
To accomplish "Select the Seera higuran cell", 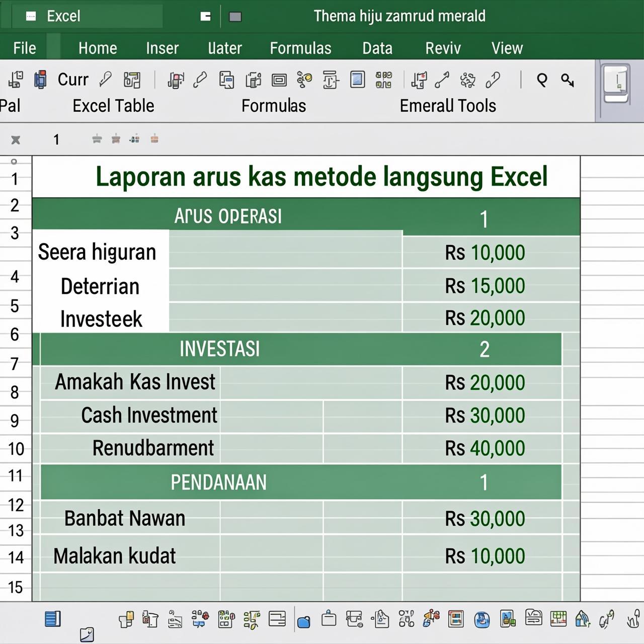I will tap(101, 252).
